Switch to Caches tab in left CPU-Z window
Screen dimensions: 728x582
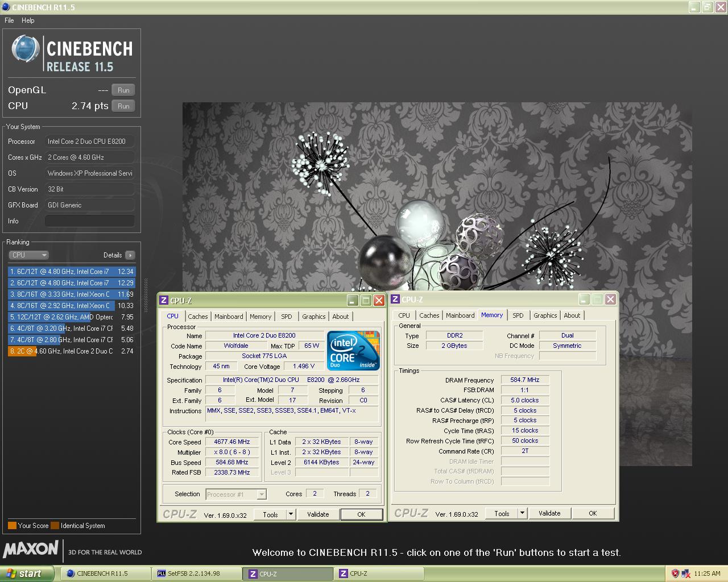198,317
